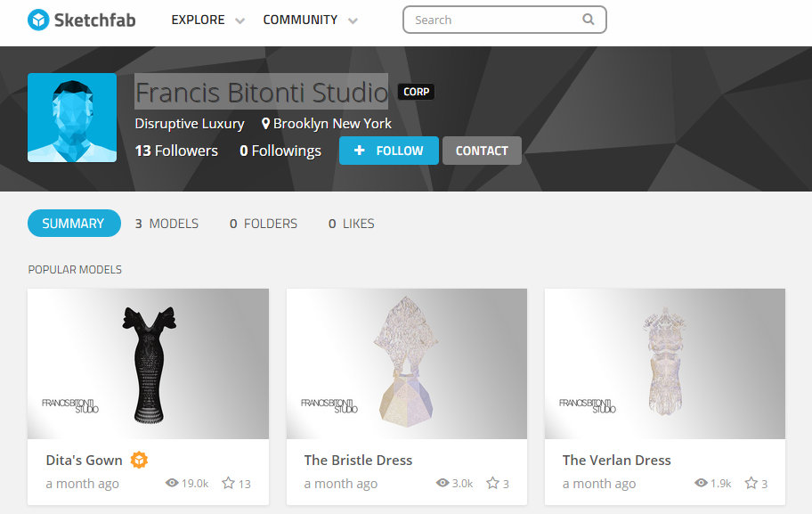Click the staff pick badge next to Dita's Gown
The height and width of the screenshot is (514, 812).
139,460
